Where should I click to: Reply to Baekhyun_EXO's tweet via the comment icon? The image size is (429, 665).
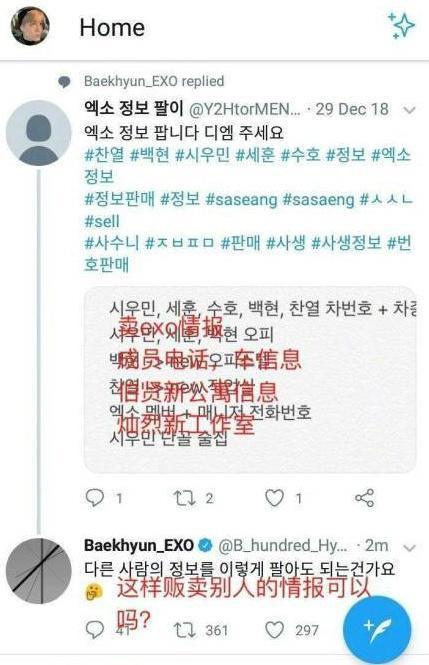tap(95, 630)
